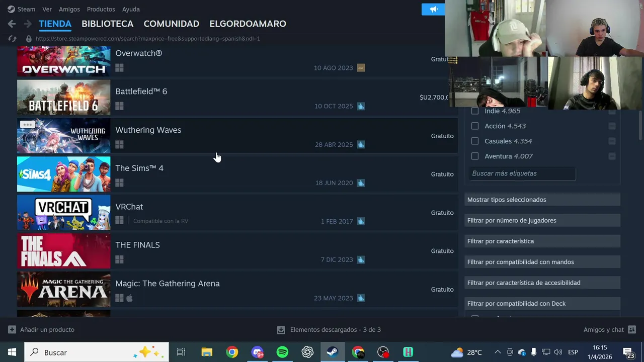Open friends chat grid icon
This screenshot has width=644, height=362.
(632, 330)
